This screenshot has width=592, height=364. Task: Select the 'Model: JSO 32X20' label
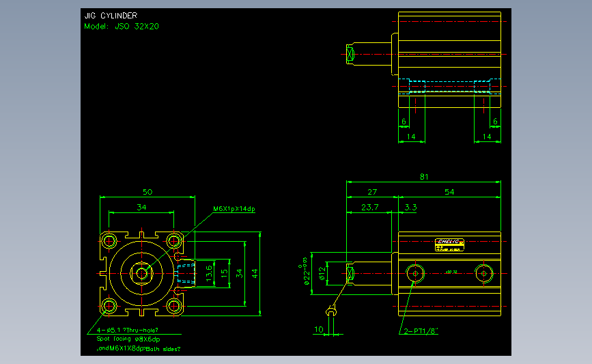(x=121, y=27)
